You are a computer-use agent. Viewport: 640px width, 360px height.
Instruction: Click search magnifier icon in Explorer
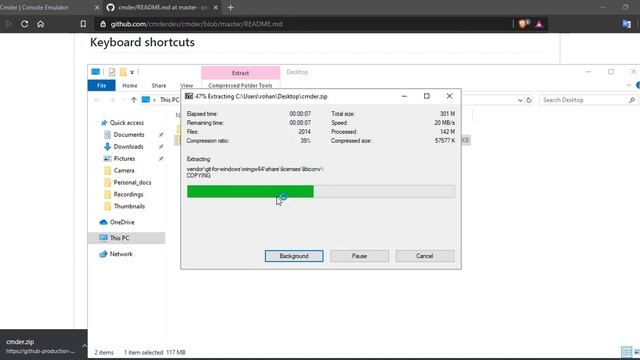pos(632,100)
